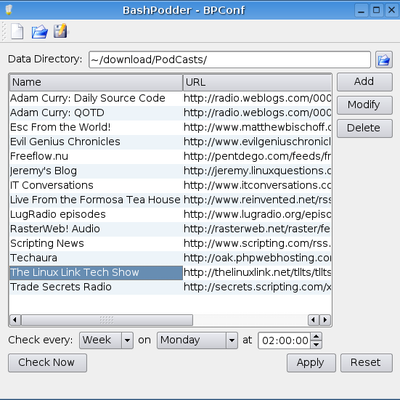Screen dimensions: 400x400
Task: Apply the configuration changes
Action: pos(311,363)
